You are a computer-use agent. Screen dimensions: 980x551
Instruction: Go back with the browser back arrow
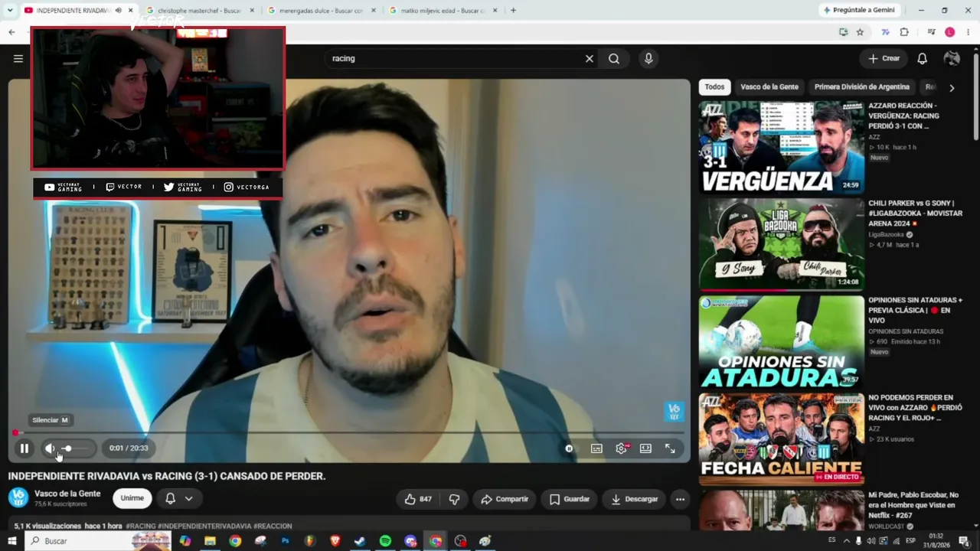click(11, 32)
